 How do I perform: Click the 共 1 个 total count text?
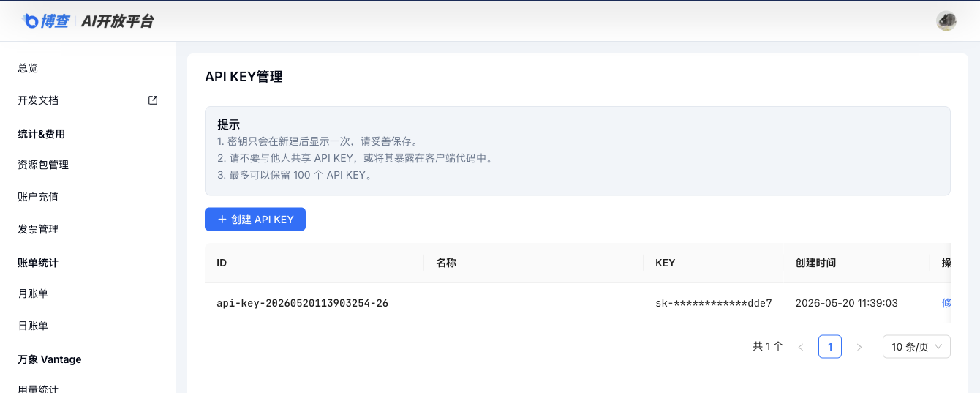pyautogui.click(x=768, y=347)
